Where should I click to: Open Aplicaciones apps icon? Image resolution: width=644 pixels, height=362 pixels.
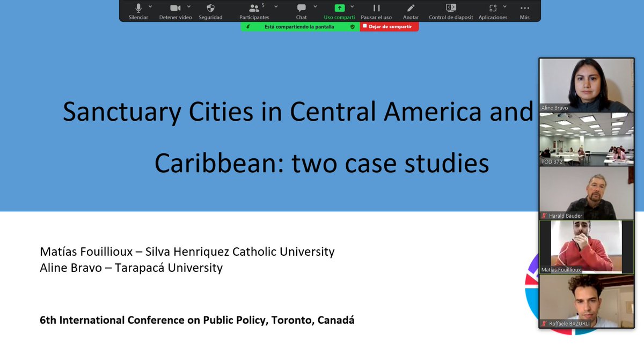click(493, 8)
